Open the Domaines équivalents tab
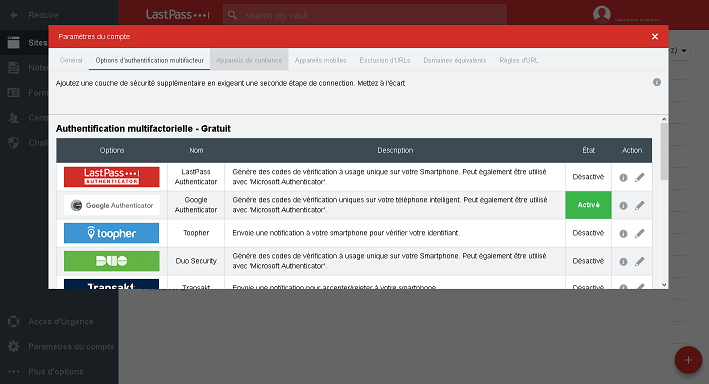The width and height of the screenshot is (709, 384). (x=455, y=60)
